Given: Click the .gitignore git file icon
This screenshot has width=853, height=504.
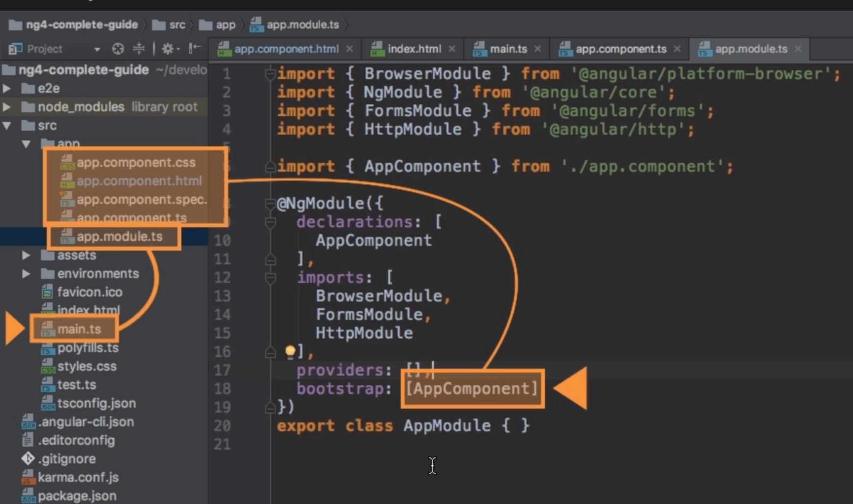Looking at the screenshot, I should pos(28,458).
